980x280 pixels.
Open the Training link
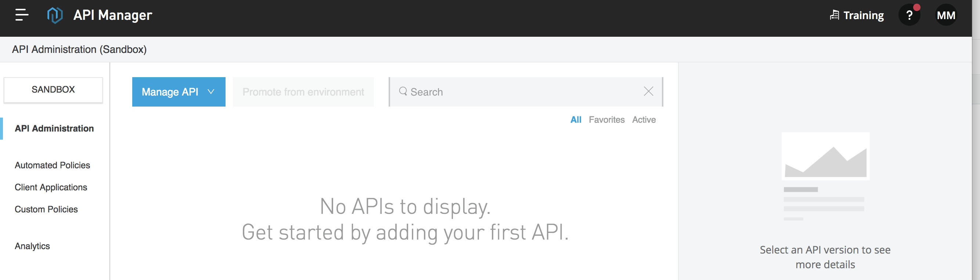857,15
